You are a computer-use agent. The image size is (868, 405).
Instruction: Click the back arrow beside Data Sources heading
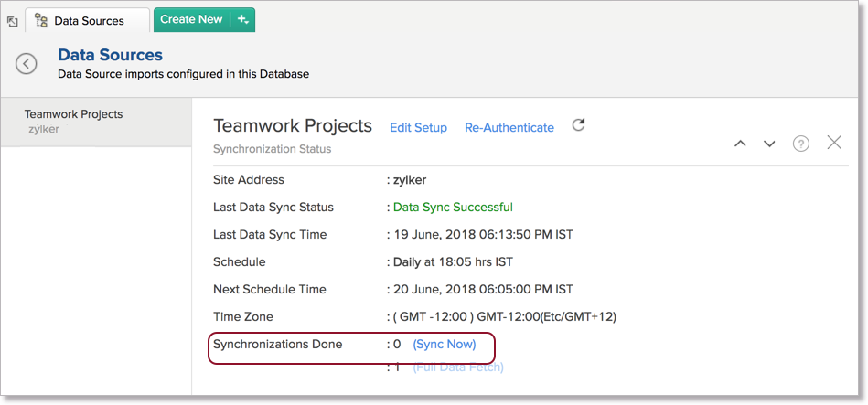pos(26,64)
